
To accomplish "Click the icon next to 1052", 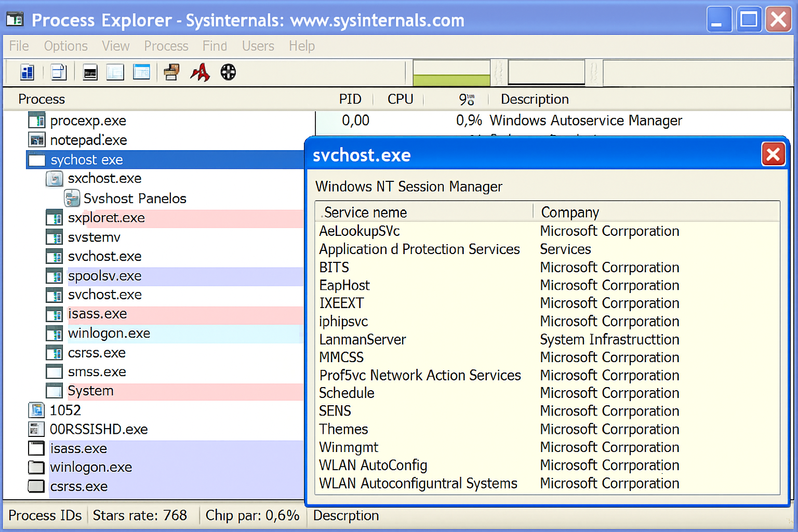I will click(37, 410).
